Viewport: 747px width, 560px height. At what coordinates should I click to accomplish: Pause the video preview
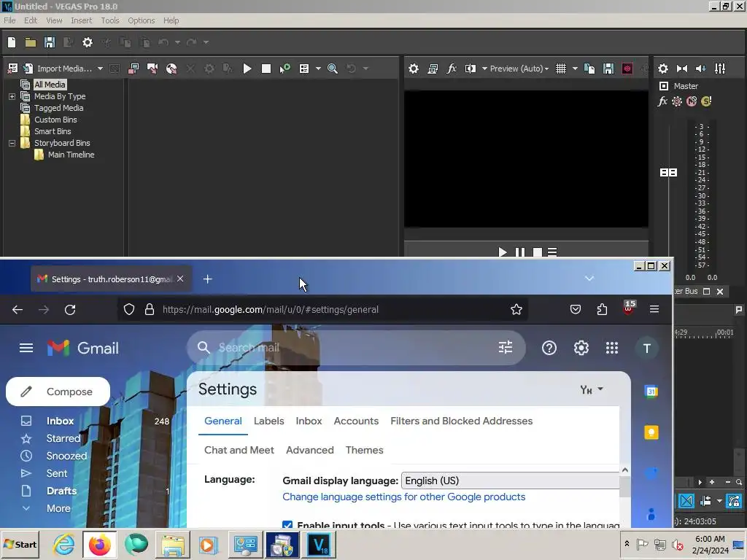point(519,252)
